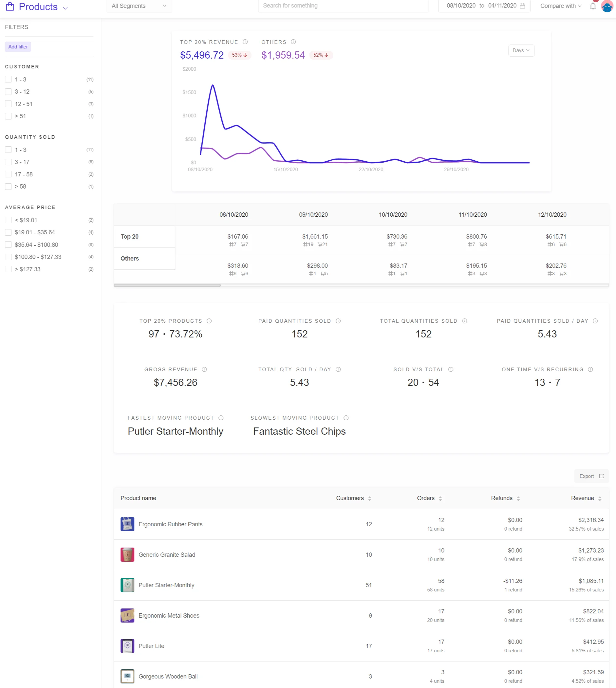
Task: Click the calendar icon in date range
Action: [522, 6]
